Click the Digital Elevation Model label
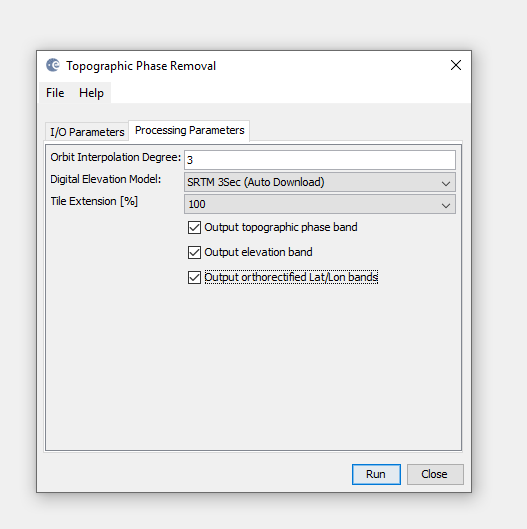The height and width of the screenshot is (529, 527). tap(106, 179)
